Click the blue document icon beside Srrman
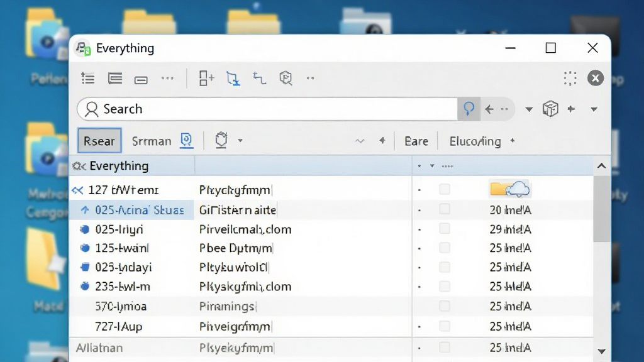Viewport: 644px width, 362px height. pos(186,140)
